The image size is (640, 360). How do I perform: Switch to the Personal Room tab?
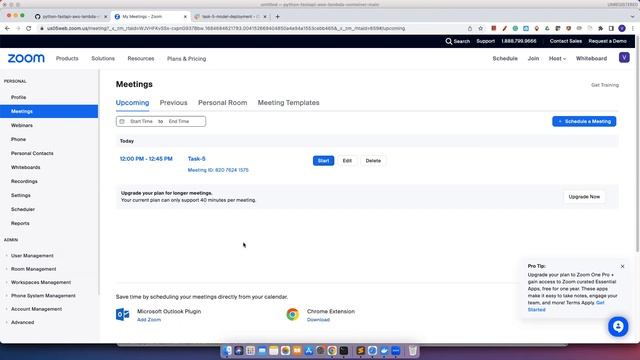coord(222,103)
